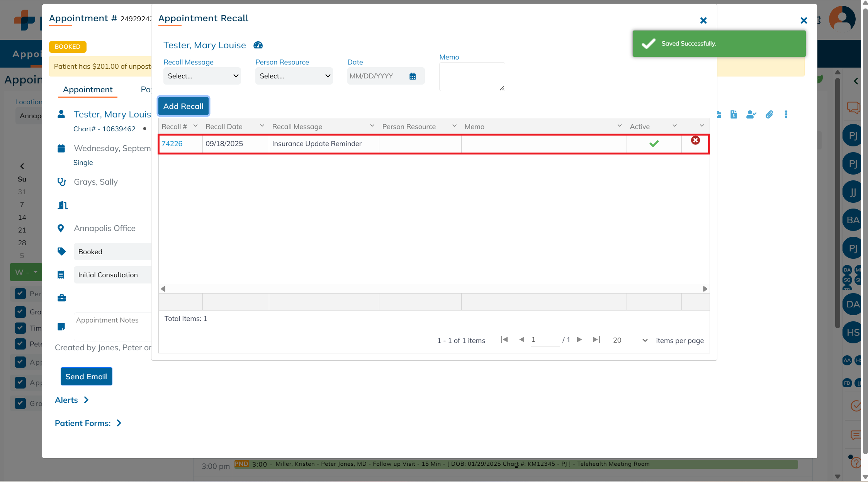Image resolution: width=868 pixels, height=482 pixels.
Task: Go to the last page of recalls
Action: (x=596, y=339)
